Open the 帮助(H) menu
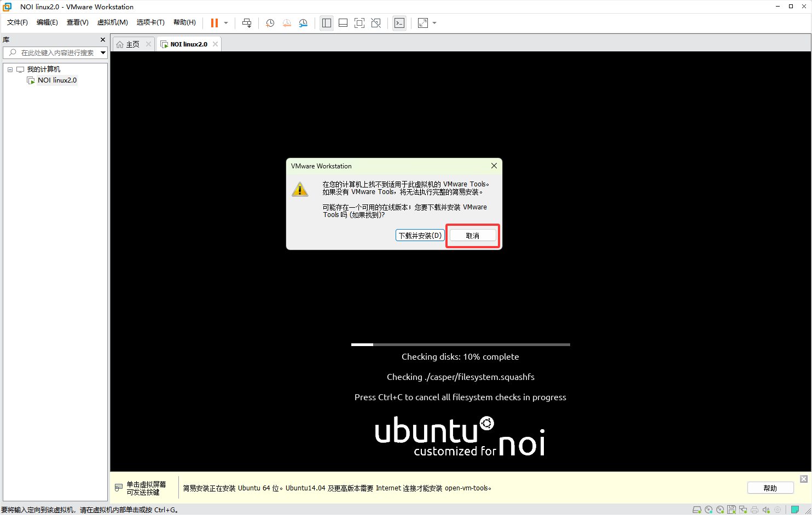The width and height of the screenshot is (812, 515). point(184,22)
